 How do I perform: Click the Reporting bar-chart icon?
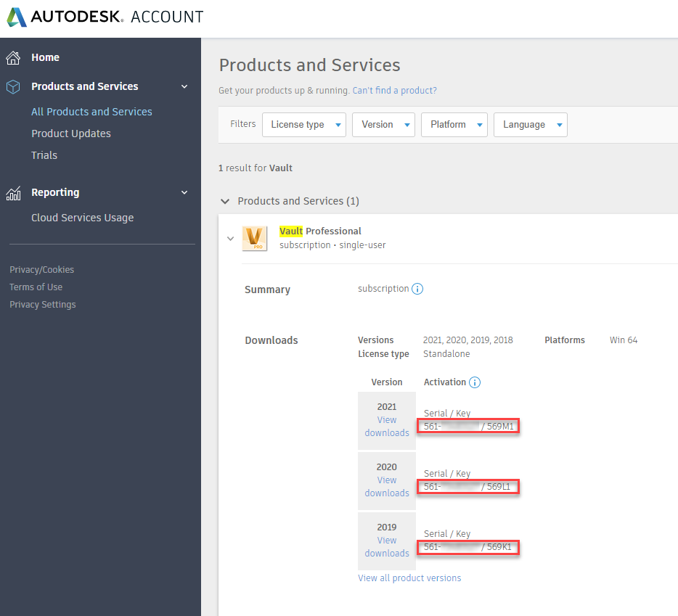pos(12,192)
